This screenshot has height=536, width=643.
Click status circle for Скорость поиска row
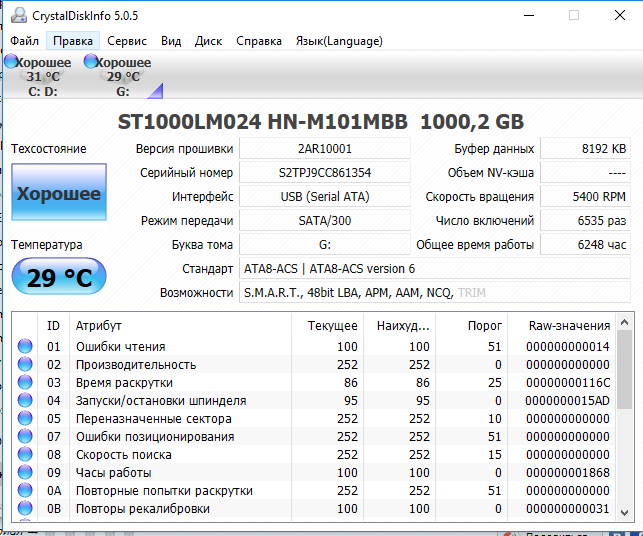26,455
